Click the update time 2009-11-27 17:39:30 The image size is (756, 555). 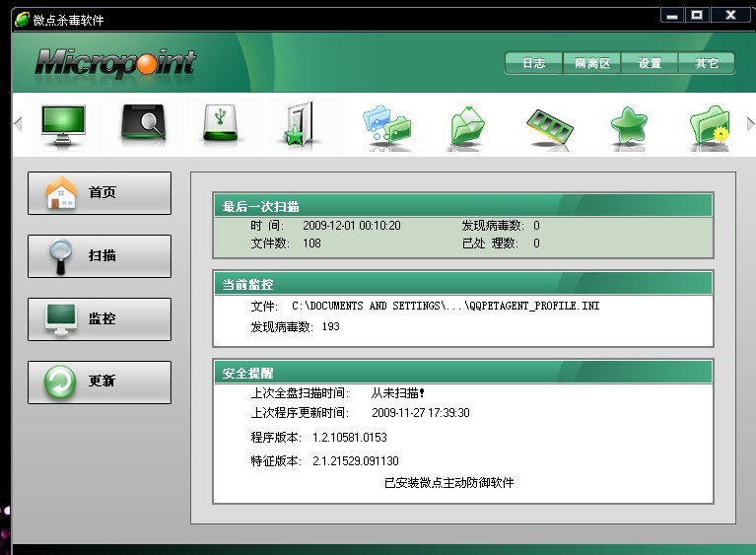coord(421,413)
